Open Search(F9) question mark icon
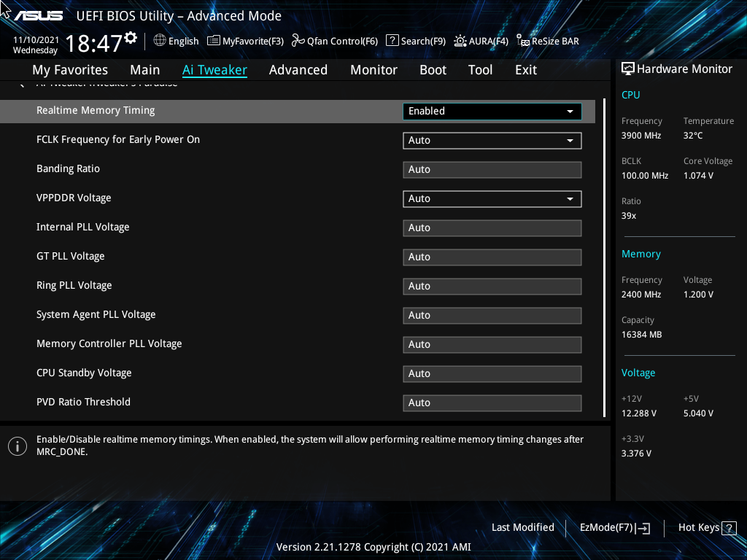Viewport: 747px width, 560px height. pos(392,41)
